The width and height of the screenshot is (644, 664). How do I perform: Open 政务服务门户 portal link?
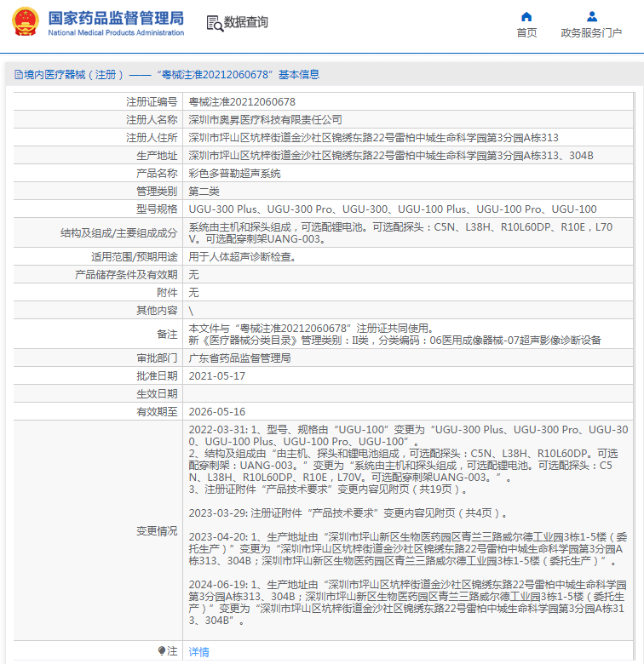point(591,32)
